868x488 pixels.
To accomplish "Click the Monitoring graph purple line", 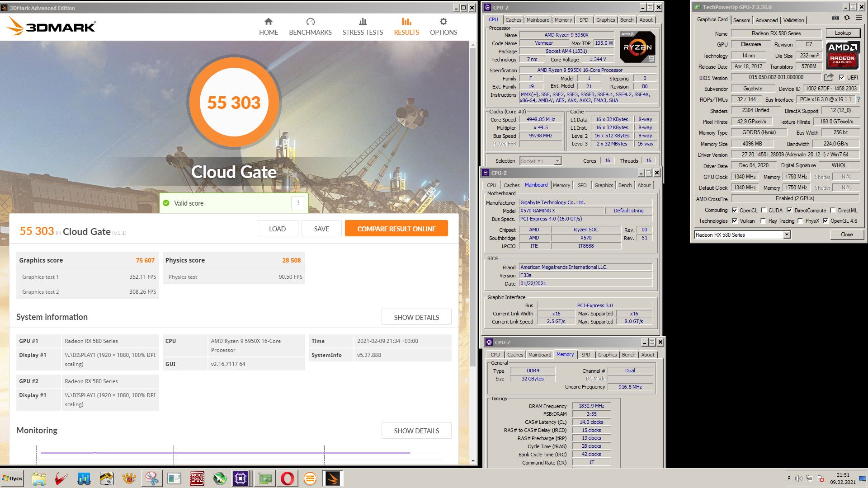I will (225, 452).
